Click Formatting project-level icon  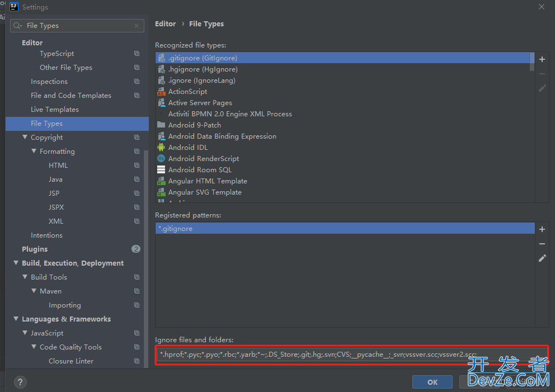137,151
